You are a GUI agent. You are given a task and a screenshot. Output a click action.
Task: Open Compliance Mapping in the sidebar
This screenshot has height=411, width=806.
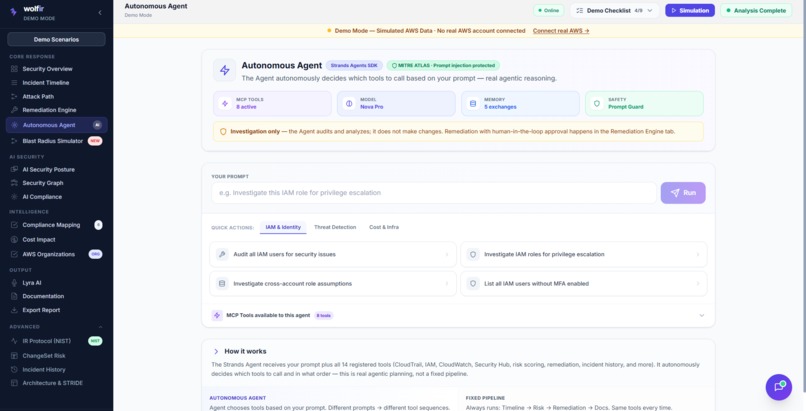pyautogui.click(x=57, y=225)
